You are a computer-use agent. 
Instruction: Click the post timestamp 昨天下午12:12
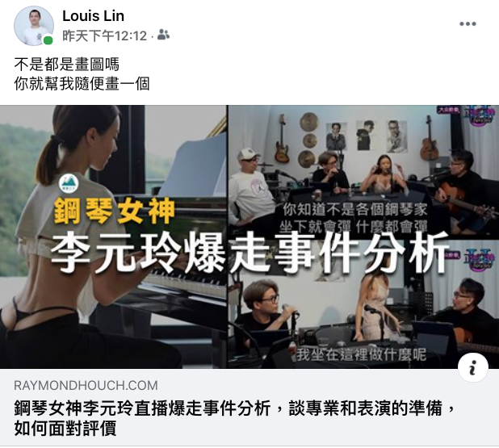pyautogui.click(x=104, y=36)
